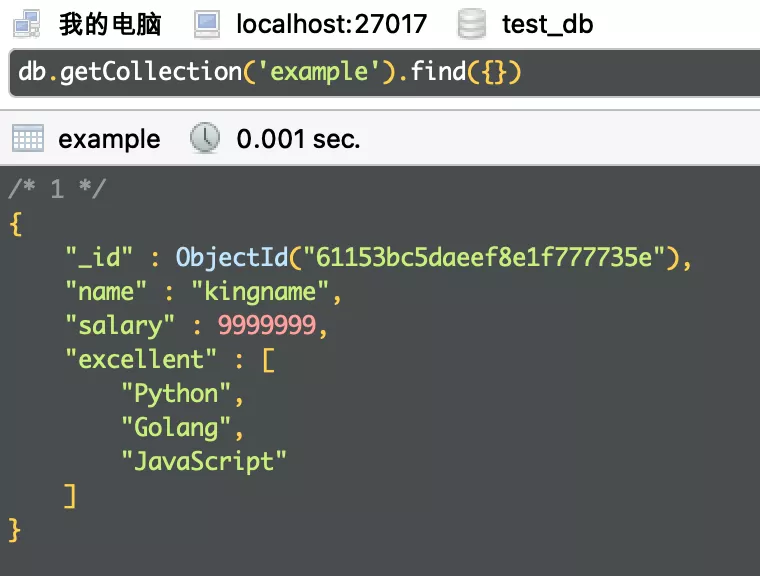Click the clock icon beside execution time

coord(205,139)
